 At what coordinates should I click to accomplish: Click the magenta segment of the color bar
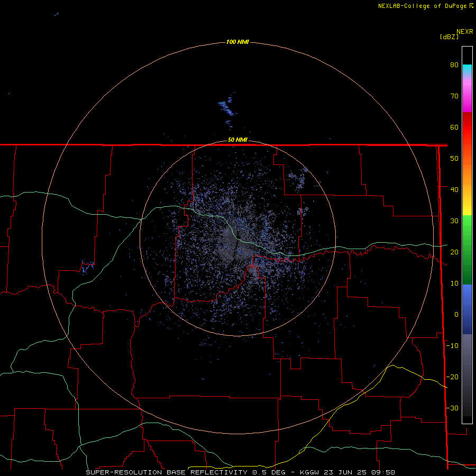467,97
